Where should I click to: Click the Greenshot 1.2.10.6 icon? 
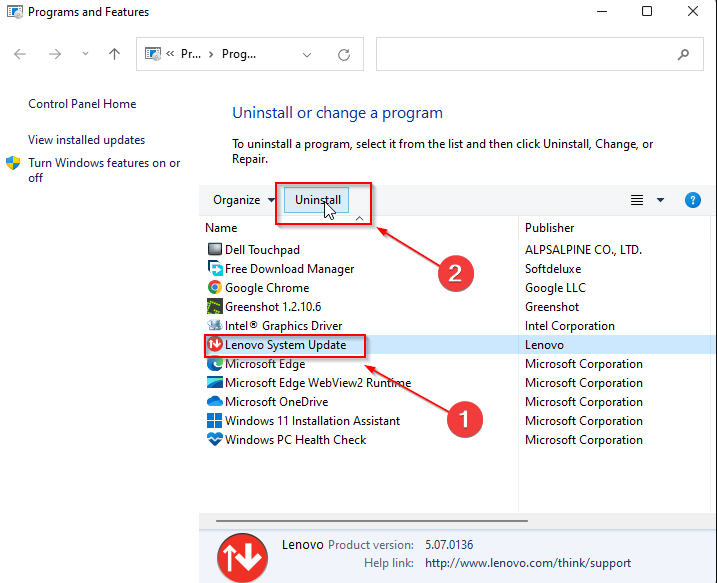(214, 306)
